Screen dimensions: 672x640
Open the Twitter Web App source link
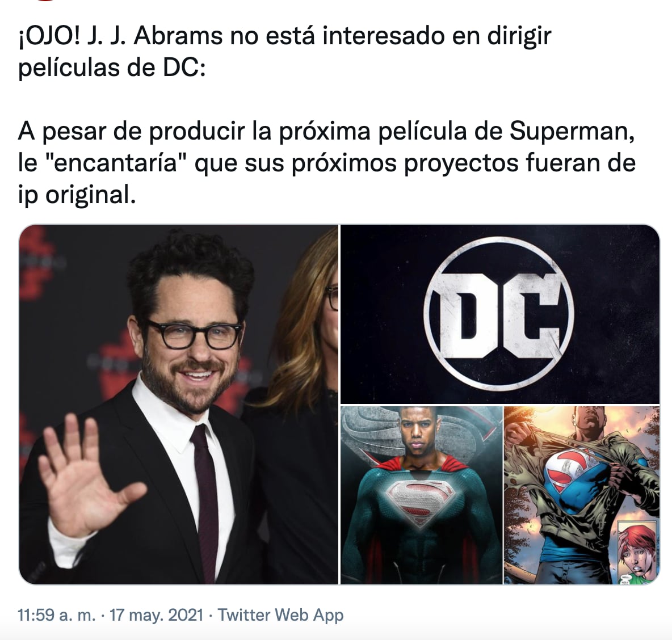tap(281, 615)
